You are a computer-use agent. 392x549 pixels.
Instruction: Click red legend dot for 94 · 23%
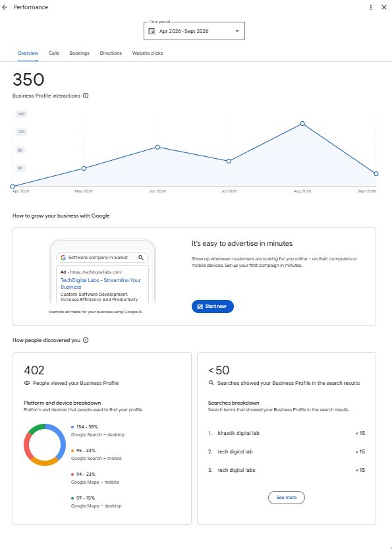coord(72,475)
